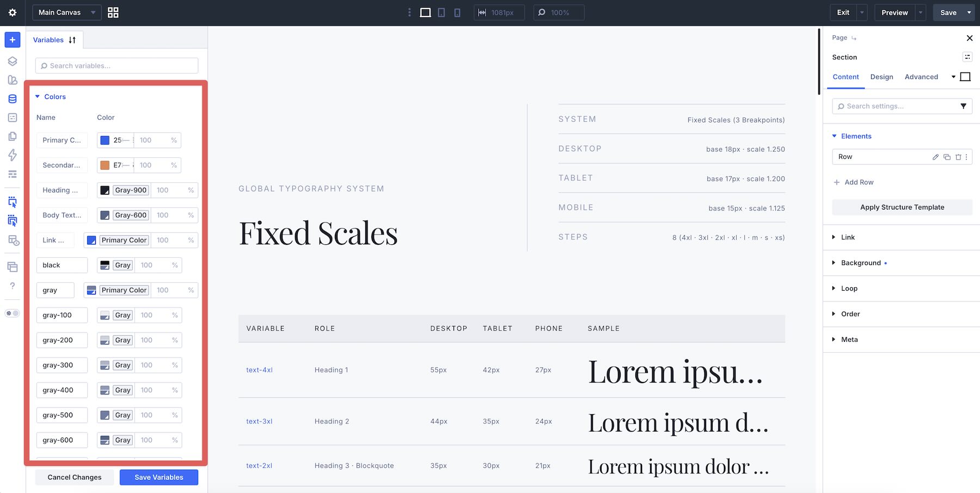This screenshot has width=980, height=493.
Task: Click Save Variables button
Action: (159, 477)
